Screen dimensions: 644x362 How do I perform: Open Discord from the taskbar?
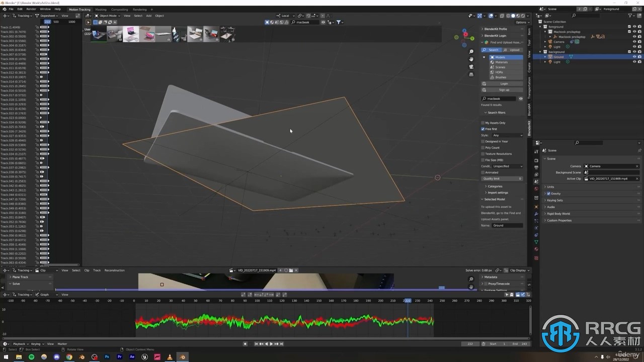(x=56, y=357)
